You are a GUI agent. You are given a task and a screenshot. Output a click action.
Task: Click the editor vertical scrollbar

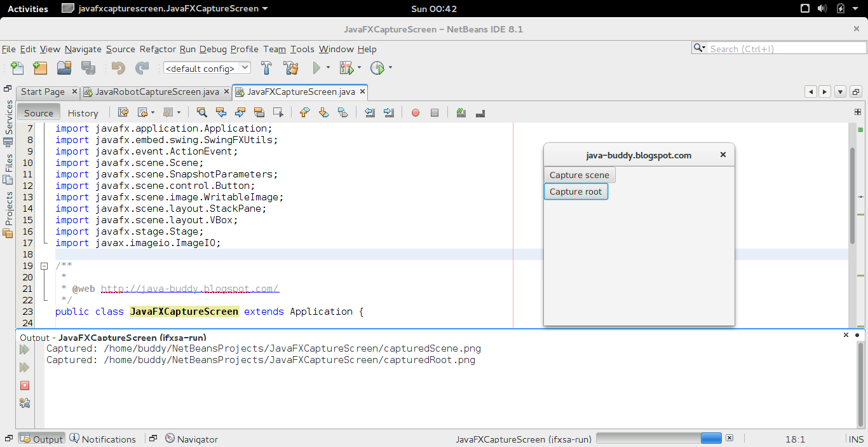tap(852, 195)
